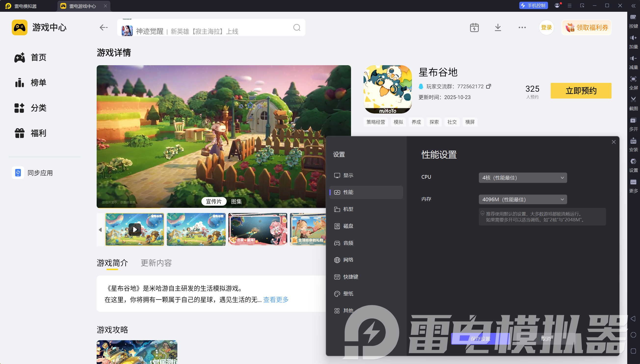Image resolution: width=640 pixels, height=364 pixels.
Task: Click the search magnifier icon
Action: click(x=297, y=27)
